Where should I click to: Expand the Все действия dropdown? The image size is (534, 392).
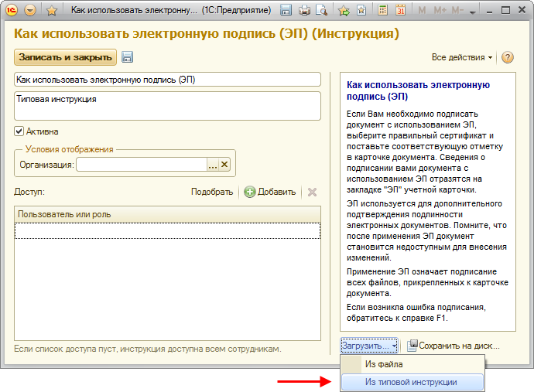(462, 58)
